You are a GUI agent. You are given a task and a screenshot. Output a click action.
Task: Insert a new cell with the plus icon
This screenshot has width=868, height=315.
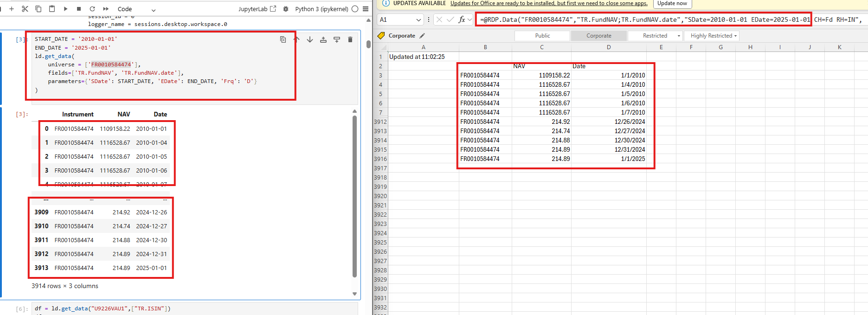click(12, 9)
